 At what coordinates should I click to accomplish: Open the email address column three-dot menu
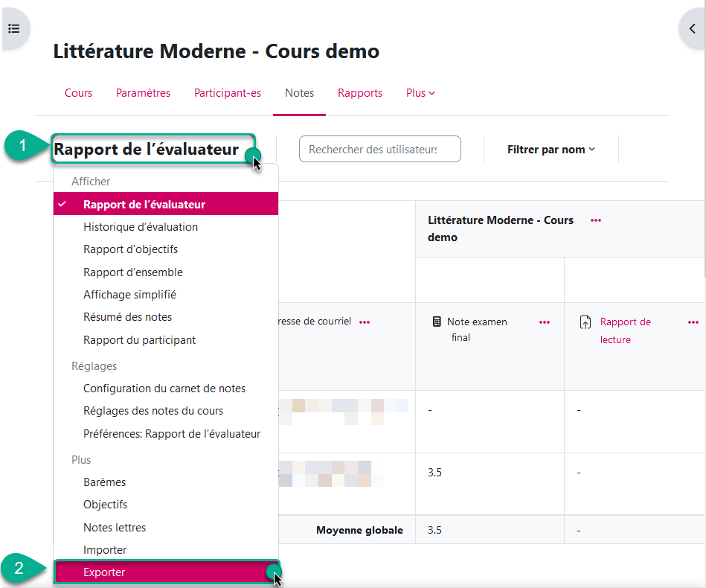point(365,322)
